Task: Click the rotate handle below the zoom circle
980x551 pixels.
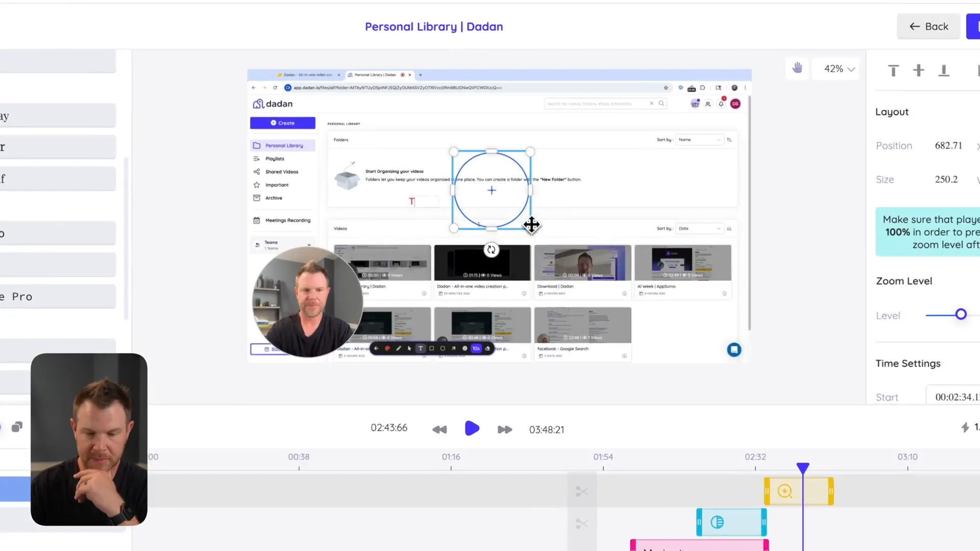Action: tap(491, 249)
